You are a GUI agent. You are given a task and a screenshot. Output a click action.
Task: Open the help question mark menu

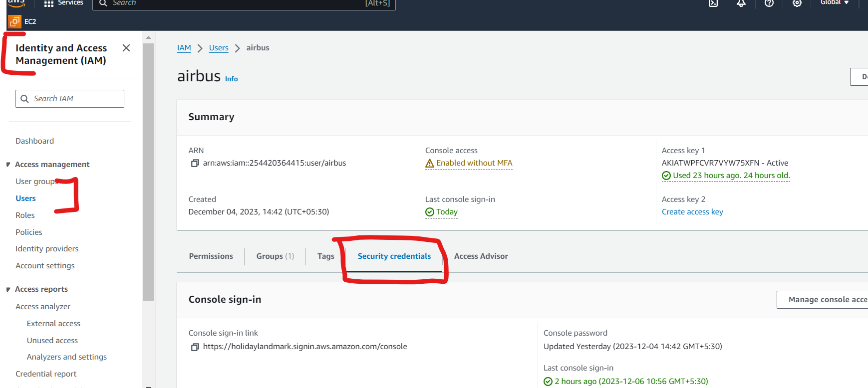pyautogui.click(x=769, y=3)
